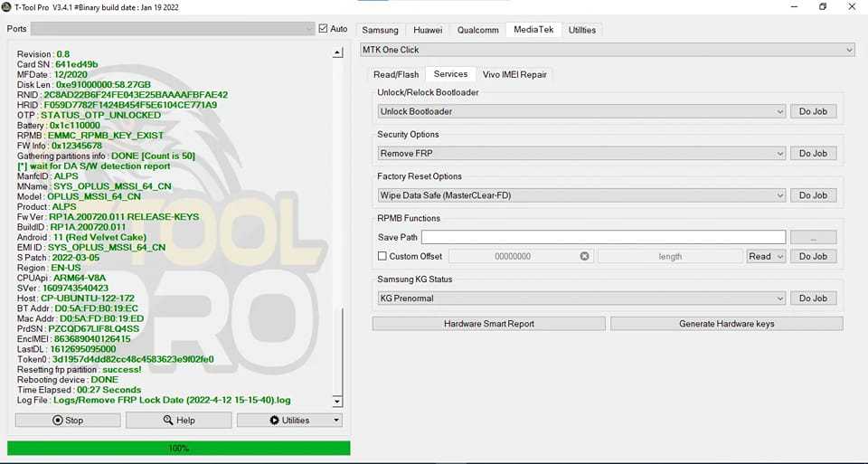Click Do Job for Unlock Bootloader
This screenshot has width=868, height=464.
coord(813,111)
